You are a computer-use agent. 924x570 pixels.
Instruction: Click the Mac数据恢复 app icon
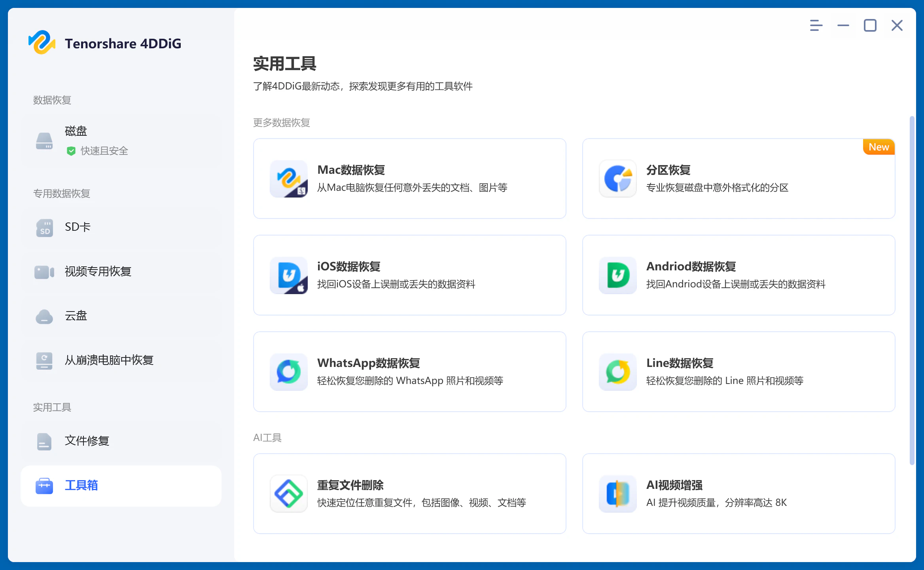tap(289, 179)
